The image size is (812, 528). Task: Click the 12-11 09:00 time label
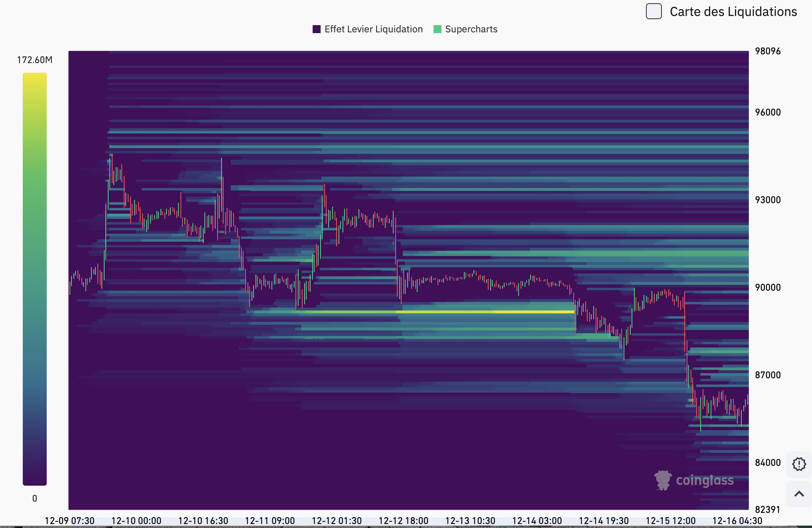[270, 521]
